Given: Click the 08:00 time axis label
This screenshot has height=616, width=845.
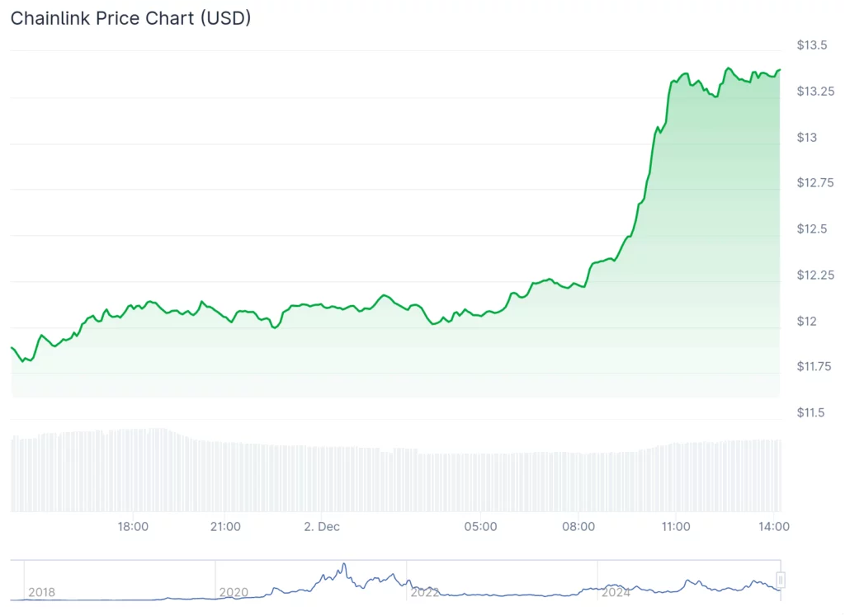Looking at the screenshot, I should pos(578,526).
